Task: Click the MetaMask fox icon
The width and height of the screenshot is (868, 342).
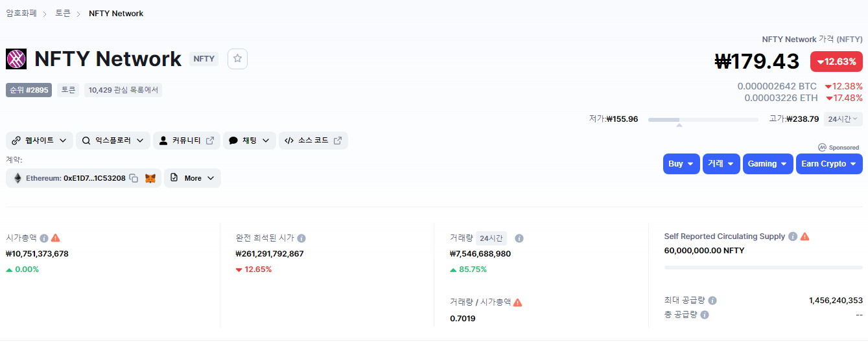Action: point(150,178)
